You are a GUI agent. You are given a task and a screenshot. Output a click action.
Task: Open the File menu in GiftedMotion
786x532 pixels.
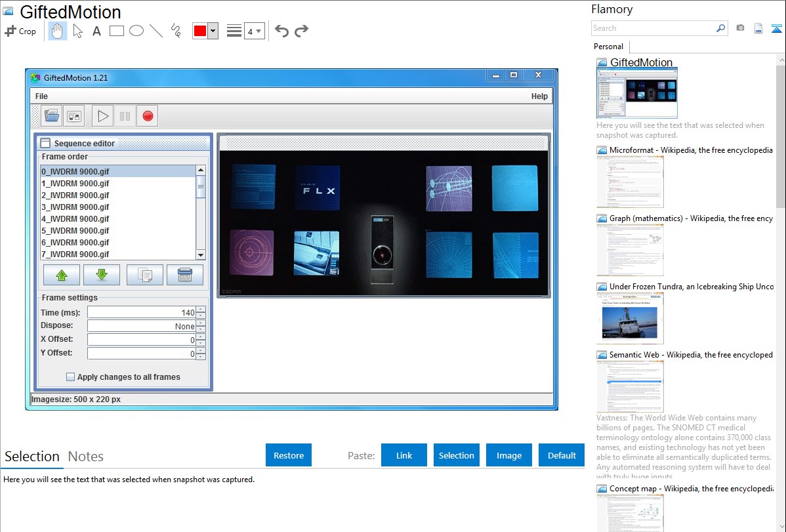pos(41,96)
